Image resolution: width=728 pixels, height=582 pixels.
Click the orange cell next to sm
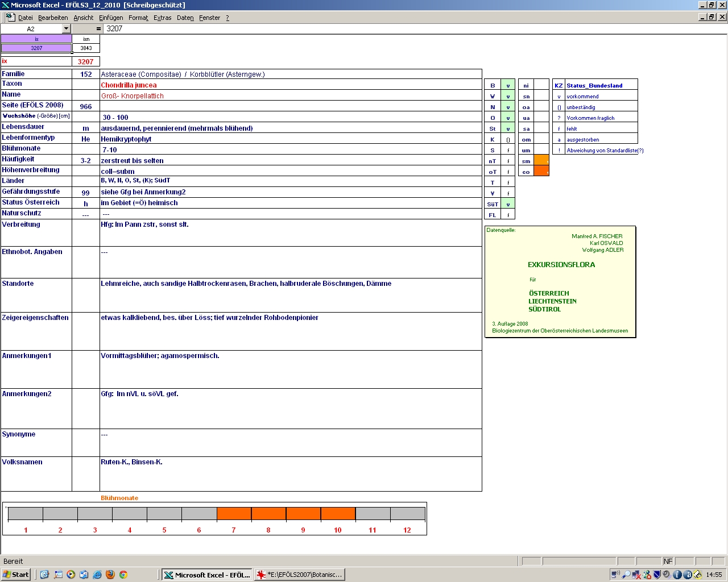pyautogui.click(x=541, y=161)
